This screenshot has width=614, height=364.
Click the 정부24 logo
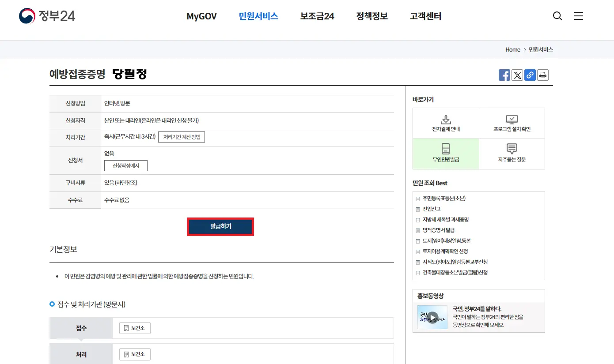(x=46, y=16)
